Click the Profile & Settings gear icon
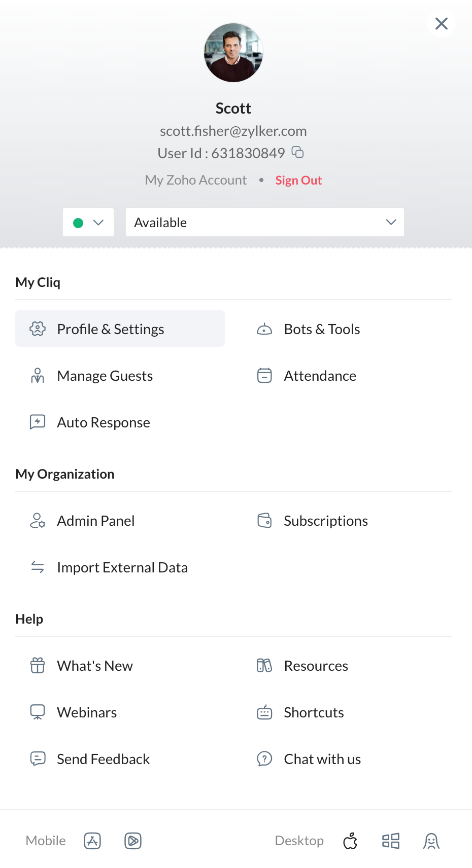 pos(38,329)
